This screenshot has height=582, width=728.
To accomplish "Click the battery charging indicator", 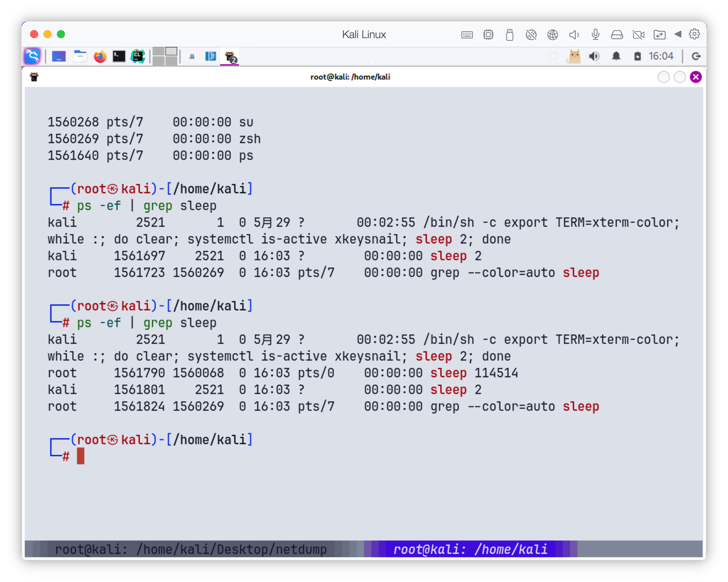I will (x=637, y=56).
